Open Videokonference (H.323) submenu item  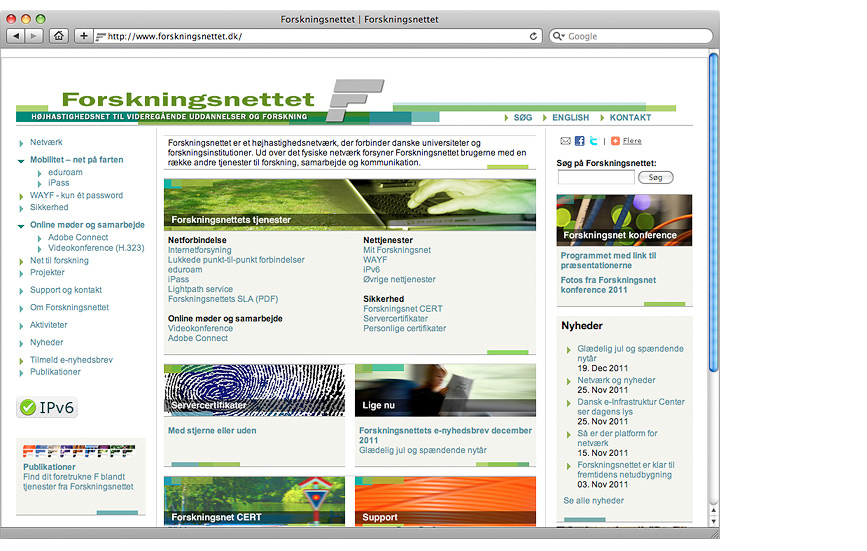click(96, 248)
